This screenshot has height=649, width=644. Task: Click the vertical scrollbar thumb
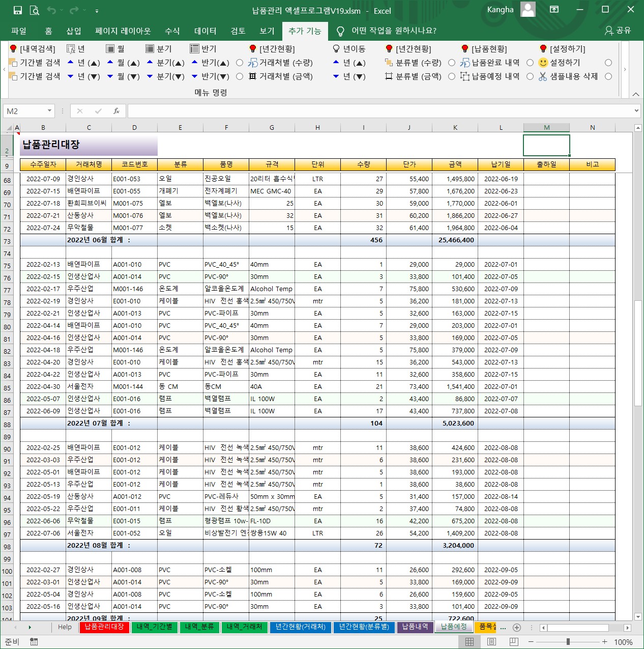coord(638,353)
